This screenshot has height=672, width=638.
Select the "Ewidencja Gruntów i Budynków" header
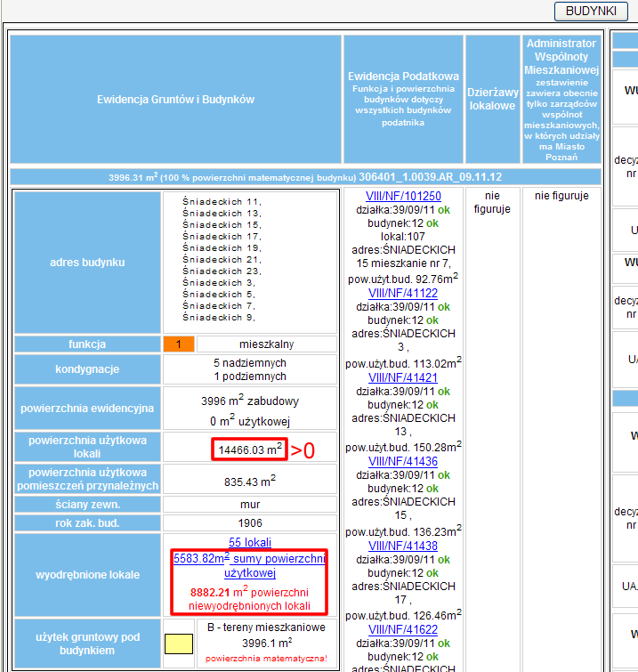click(x=175, y=99)
